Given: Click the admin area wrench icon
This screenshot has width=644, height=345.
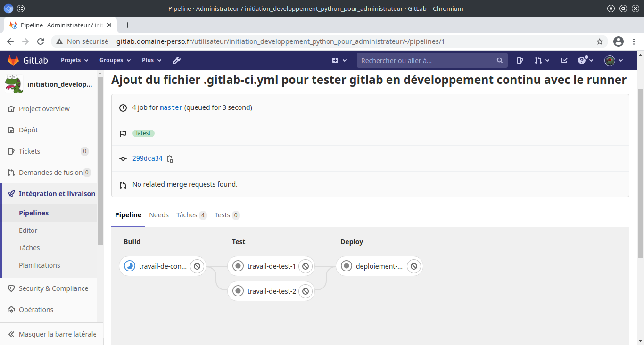Looking at the screenshot, I should click(177, 60).
